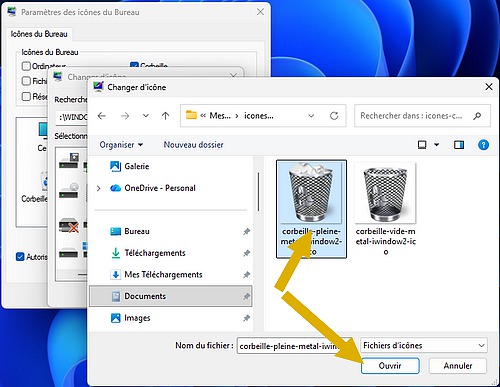Open view options dropdown arrow
The height and width of the screenshot is (387, 500).
pyautogui.click(x=436, y=145)
